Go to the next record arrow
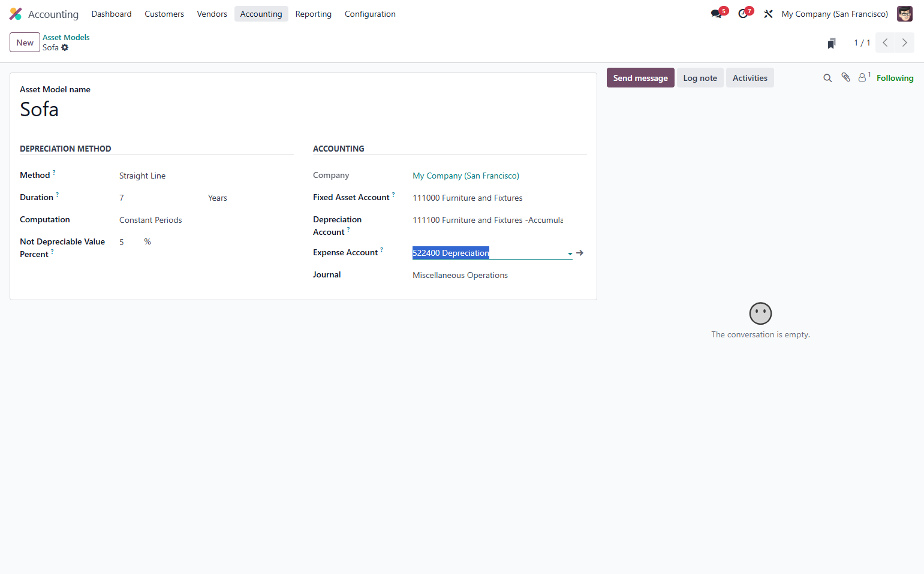 (x=905, y=43)
